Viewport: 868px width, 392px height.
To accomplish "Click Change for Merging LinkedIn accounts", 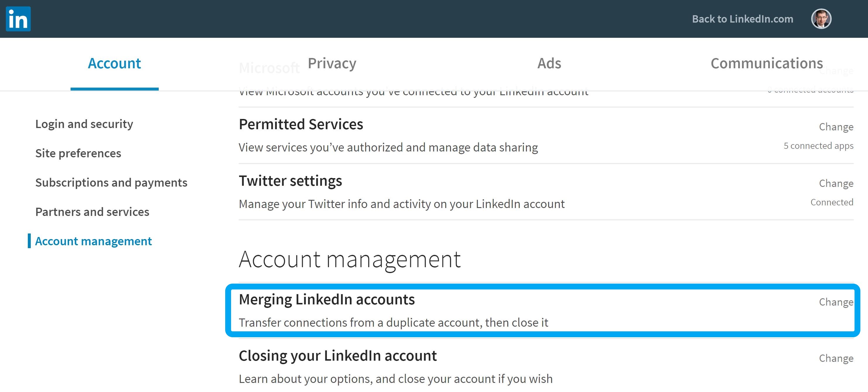I will coord(835,301).
